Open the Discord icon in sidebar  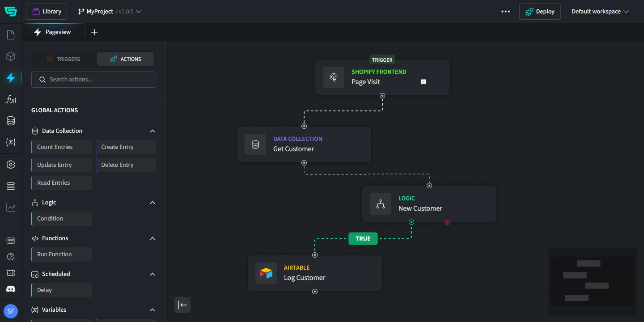coord(11,289)
